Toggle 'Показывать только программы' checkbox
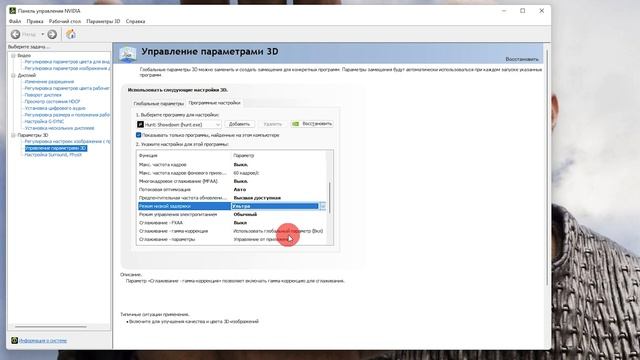The image size is (640, 360). point(138,135)
